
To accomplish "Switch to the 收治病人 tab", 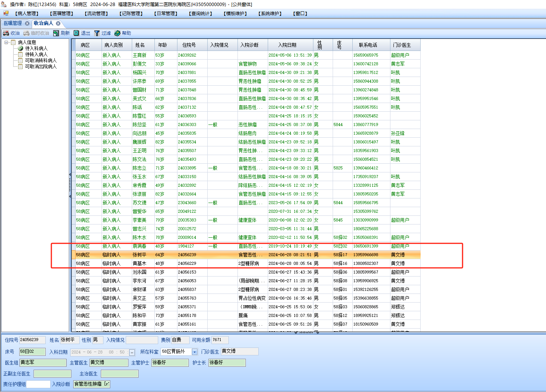I will (x=43, y=23).
